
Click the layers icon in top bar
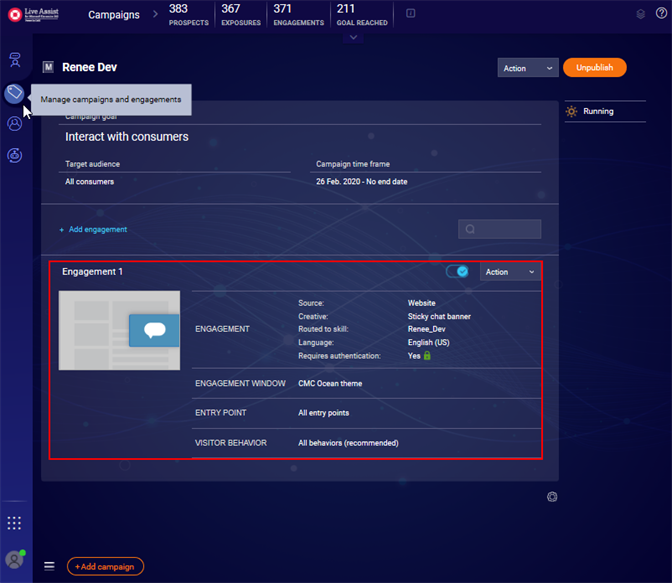coord(640,14)
